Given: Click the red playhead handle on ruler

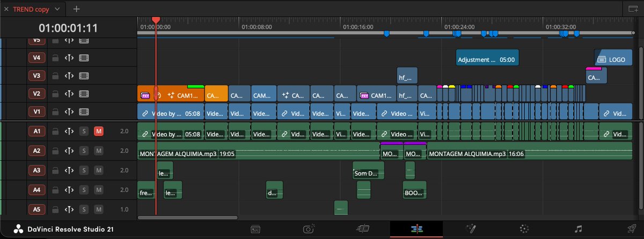Looking at the screenshot, I should [156, 21].
